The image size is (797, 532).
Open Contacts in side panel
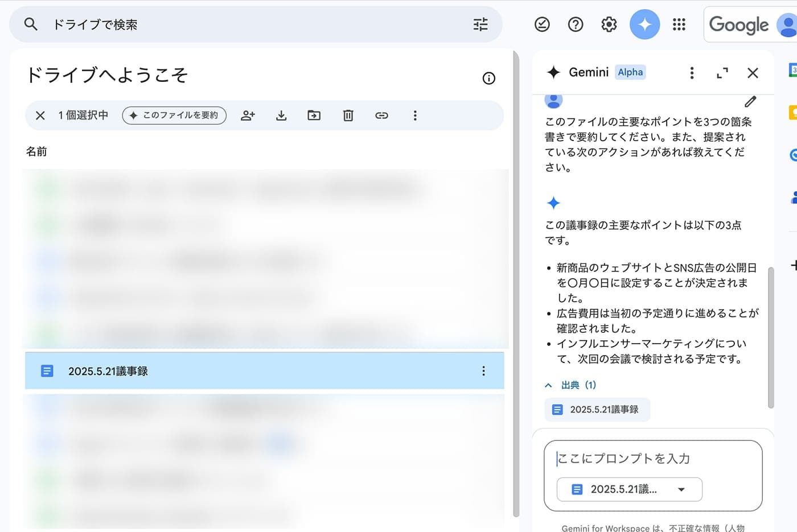pyautogui.click(x=794, y=197)
